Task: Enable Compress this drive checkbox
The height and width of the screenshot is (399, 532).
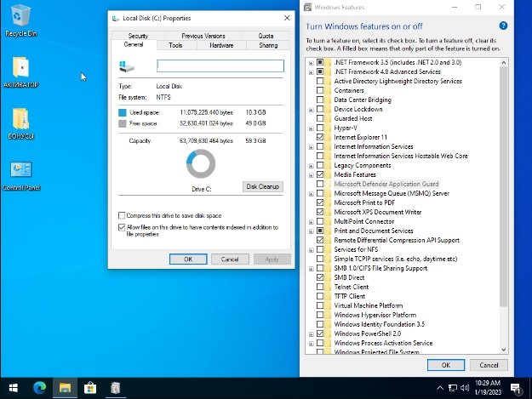Action: (x=122, y=215)
